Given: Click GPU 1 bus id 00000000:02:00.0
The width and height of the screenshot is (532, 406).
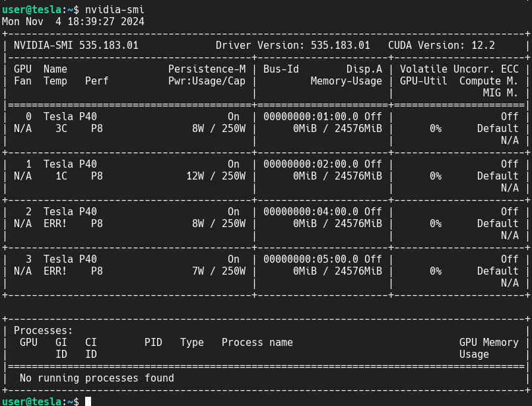Looking at the screenshot, I should coord(311,164).
